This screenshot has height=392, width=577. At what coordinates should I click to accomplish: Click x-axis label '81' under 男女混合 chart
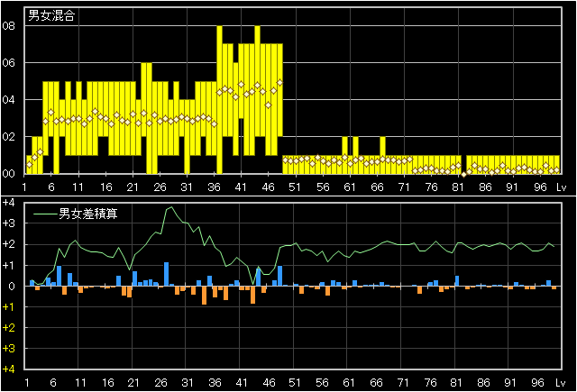[x=457, y=187]
